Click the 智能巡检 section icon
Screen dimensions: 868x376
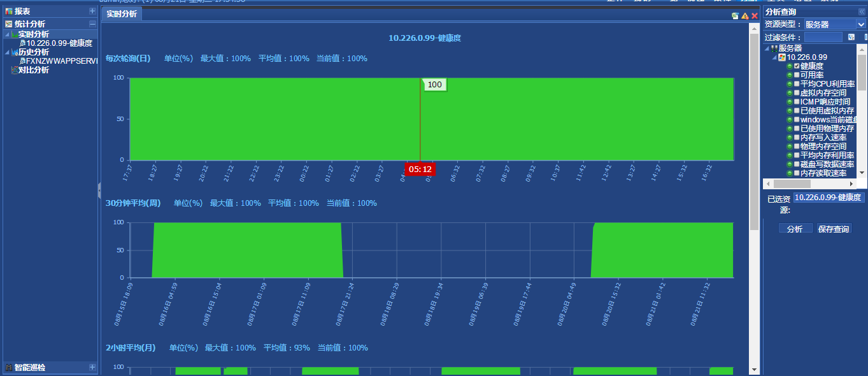click(9, 367)
